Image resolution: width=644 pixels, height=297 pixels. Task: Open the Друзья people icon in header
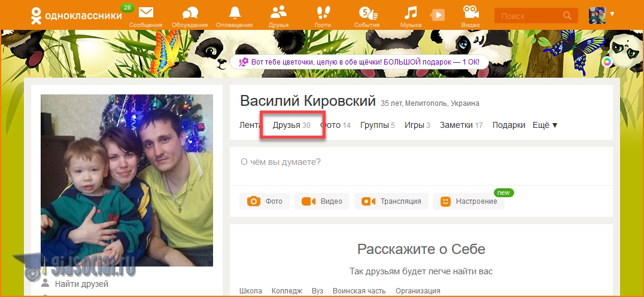(279, 13)
